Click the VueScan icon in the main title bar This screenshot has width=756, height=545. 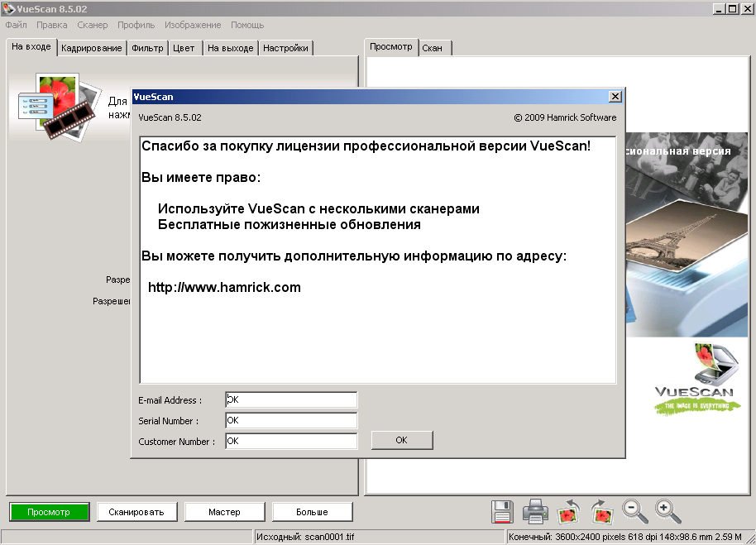8,8
